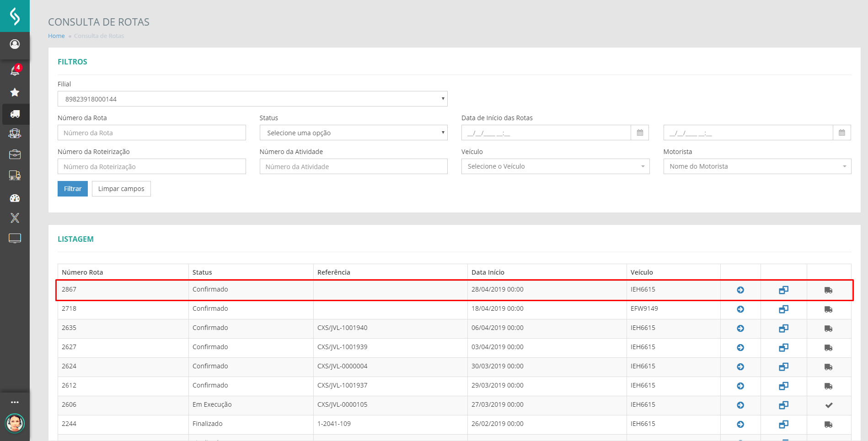Image resolution: width=868 pixels, height=441 pixels.
Task: Focus the first start date input field
Action: pyautogui.click(x=546, y=133)
